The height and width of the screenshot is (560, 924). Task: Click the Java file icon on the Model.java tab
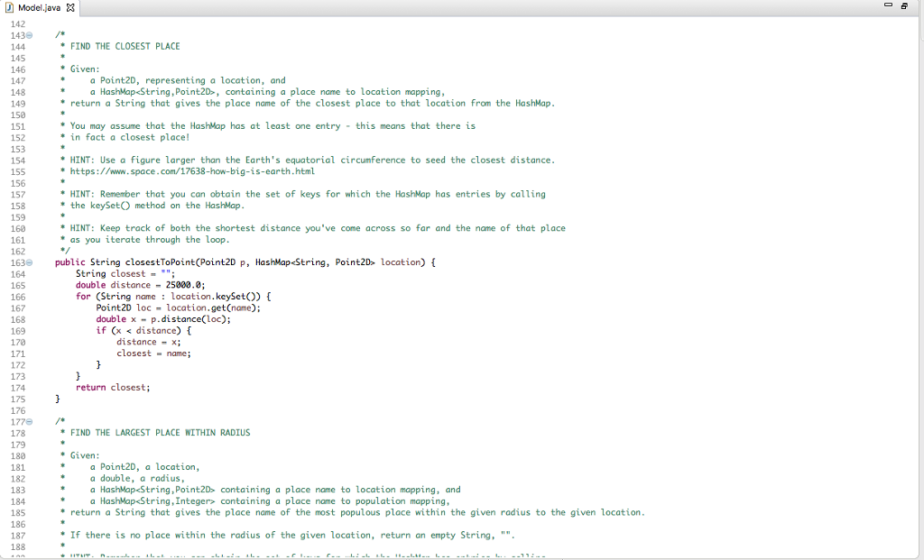pos(12,6)
